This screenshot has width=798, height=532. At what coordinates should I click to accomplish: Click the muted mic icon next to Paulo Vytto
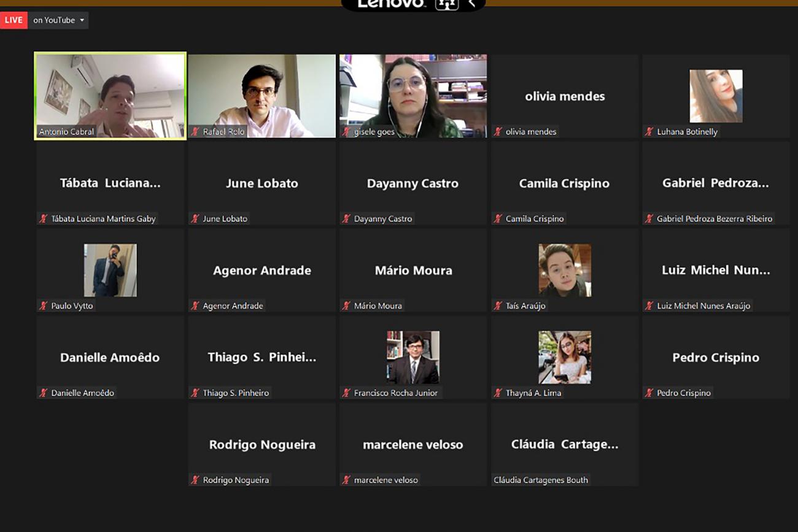coord(44,306)
